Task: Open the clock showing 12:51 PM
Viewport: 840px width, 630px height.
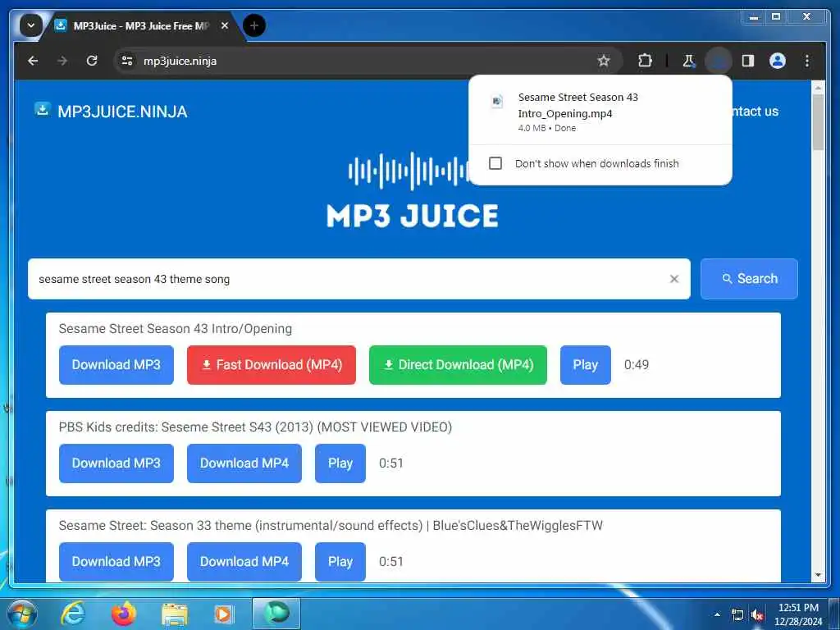Action: (x=798, y=614)
